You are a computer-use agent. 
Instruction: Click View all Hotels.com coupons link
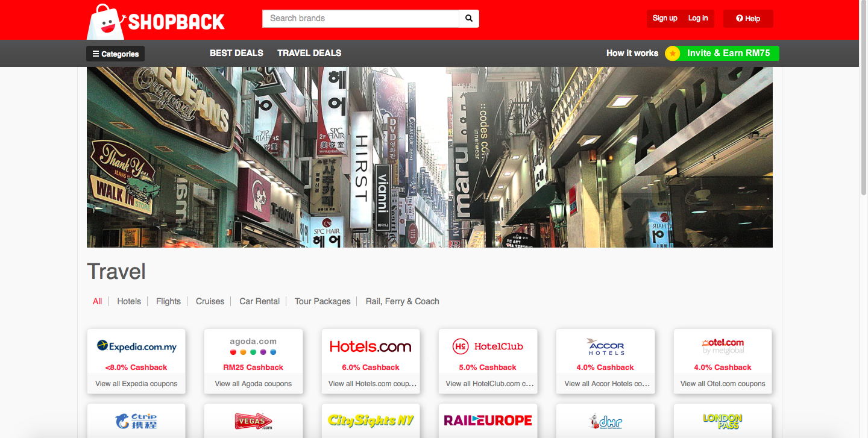point(373,384)
